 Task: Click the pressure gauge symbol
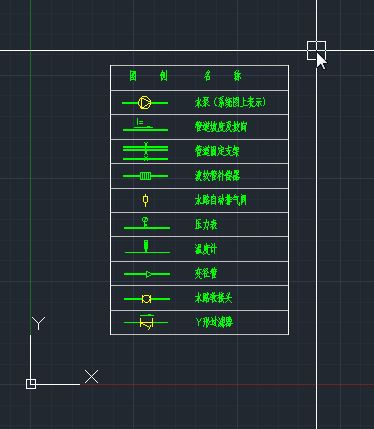[145, 222]
